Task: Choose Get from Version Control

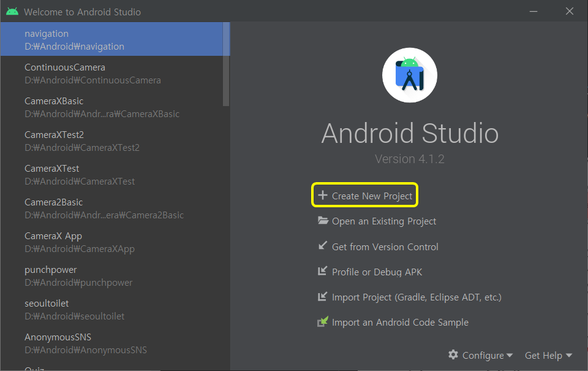Action: click(385, 247)
